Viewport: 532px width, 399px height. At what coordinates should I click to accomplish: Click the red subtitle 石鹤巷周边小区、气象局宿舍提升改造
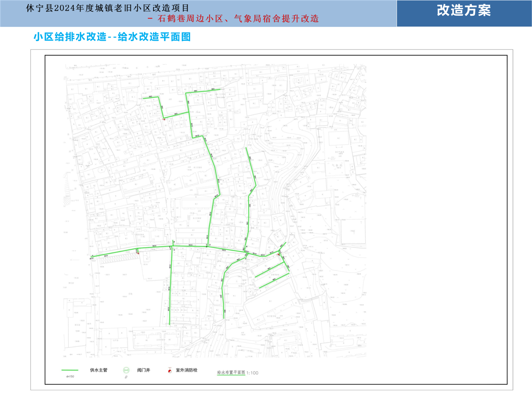[x=238, y=19]
